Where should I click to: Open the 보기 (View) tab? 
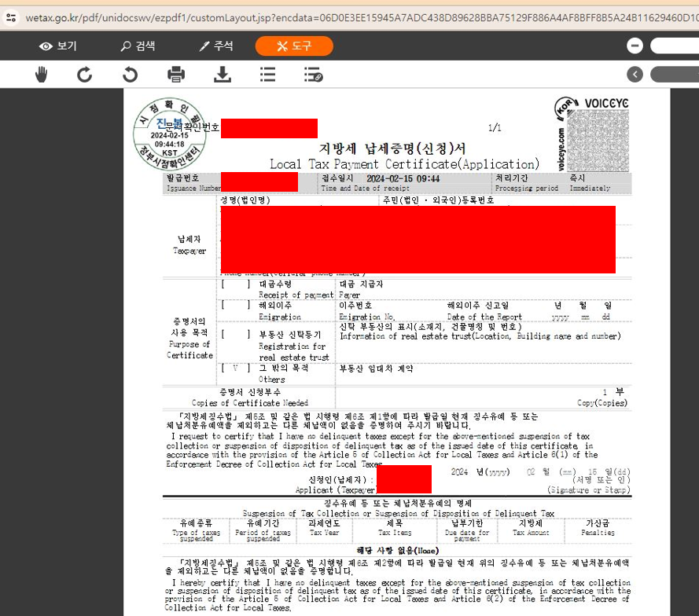click(x=58, y=46)
